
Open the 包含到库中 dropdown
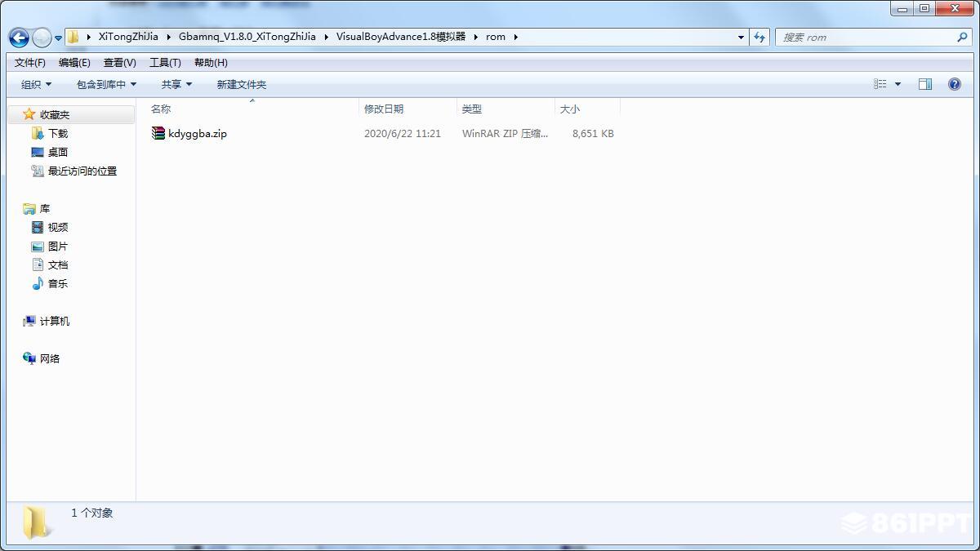[x=106, y=84]
